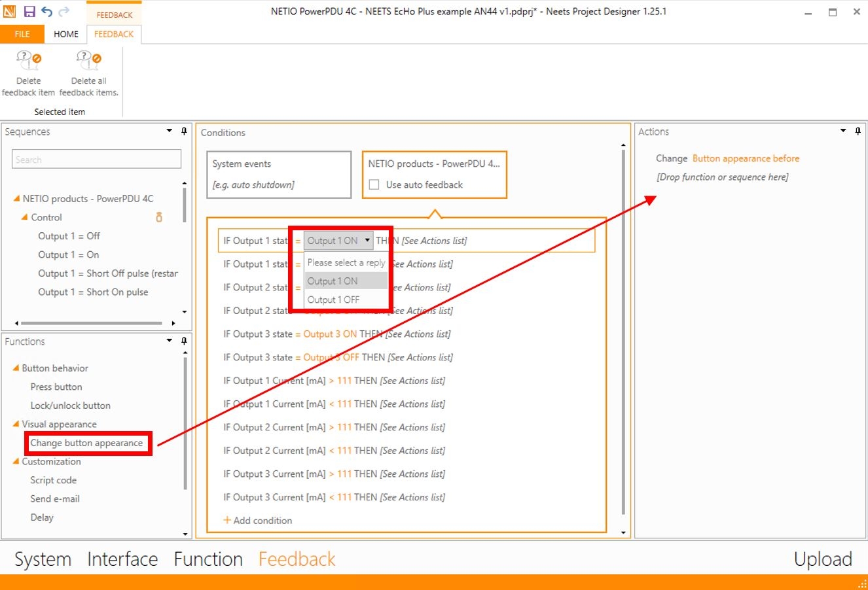Go to the Interface section
The height and width of the screenshot is (590, 868).
click(x=122, y=559)
